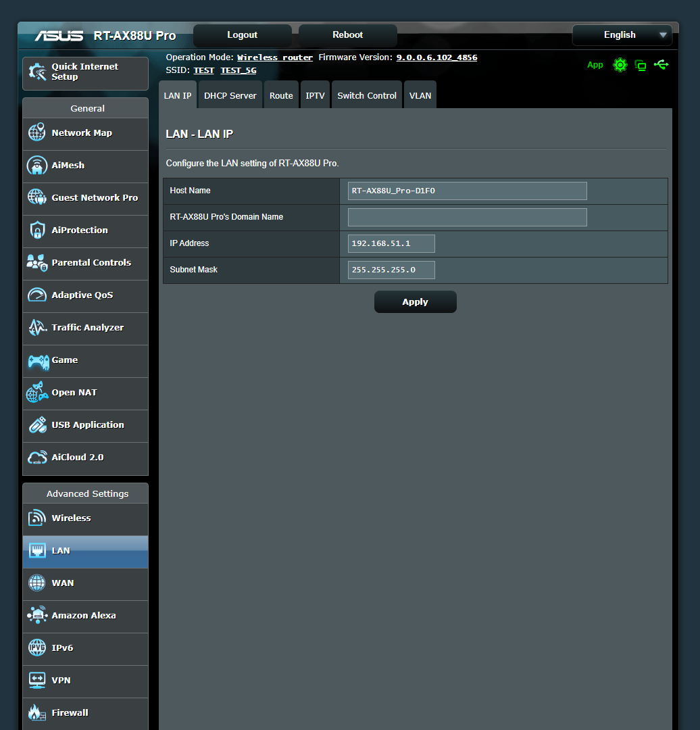This screenshot has height=730, width=700.
Task: Click the green gear status icon
Action: click(620, 65)
